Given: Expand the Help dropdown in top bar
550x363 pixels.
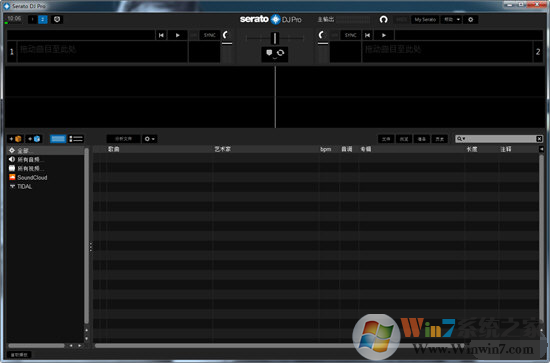Looking at the screenshot, I should click(452, 20).
